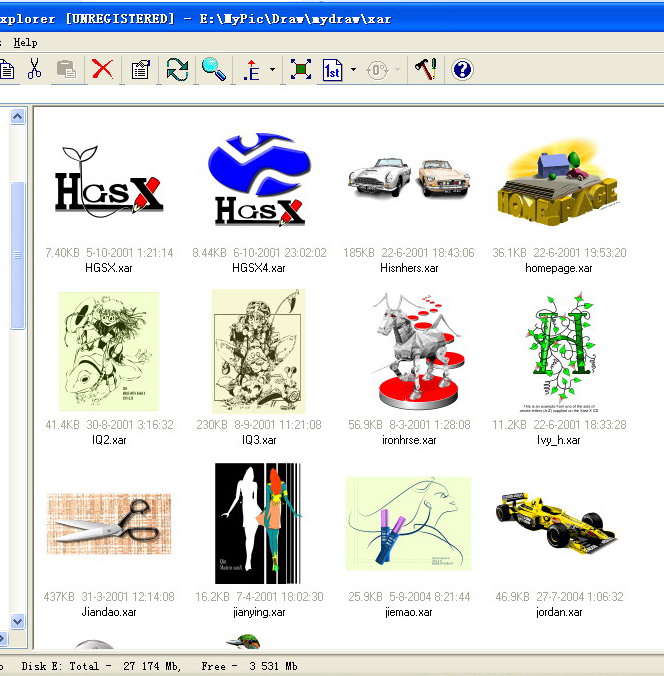Click info text 185KB 22-6-2001 18:43:06
The height and width of the screenshot is (676, 664).
[409, 253]
